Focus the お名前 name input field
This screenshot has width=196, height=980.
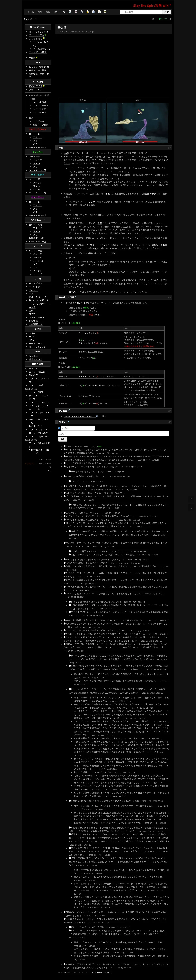(x=78, y=428)
